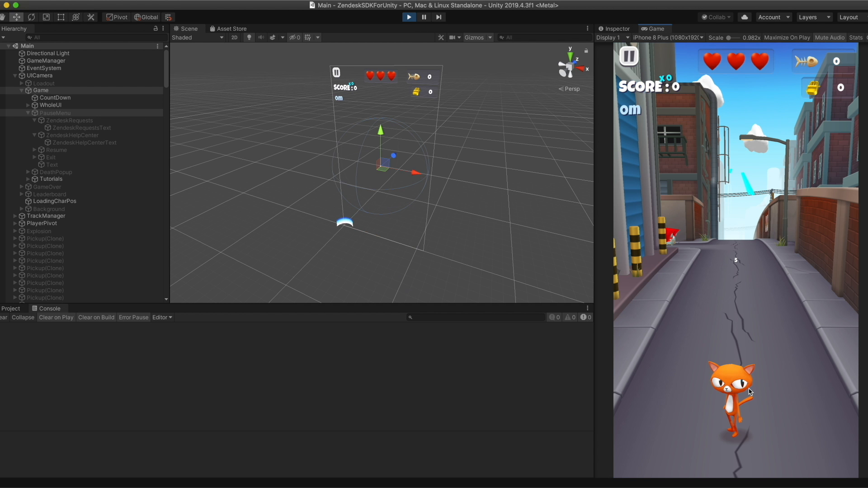868x488 pixels.
Task: Collapse the PauseMenu tree node
Action: 28,113
